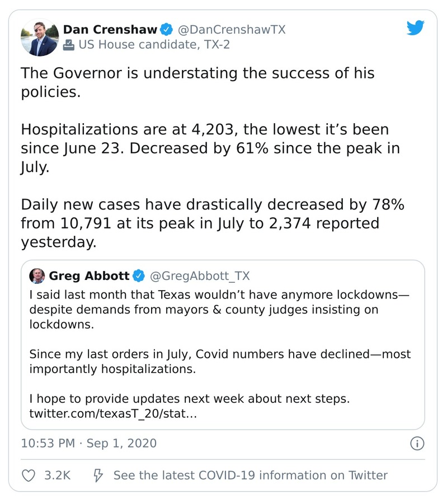Viewport: 447px width, 504px height.
Task: Open the @GregAbbott_TX handle link
Action: coord(200,276)
